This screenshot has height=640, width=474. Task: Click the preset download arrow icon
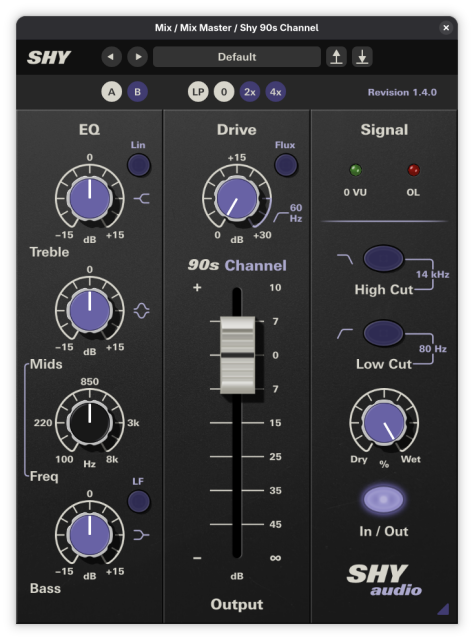click(x=362, y=57)
